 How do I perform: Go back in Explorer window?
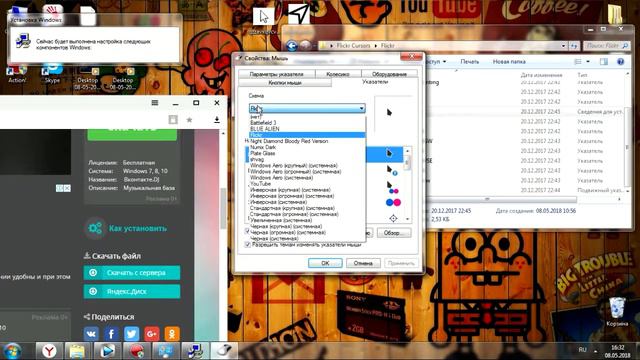(291, 45)
